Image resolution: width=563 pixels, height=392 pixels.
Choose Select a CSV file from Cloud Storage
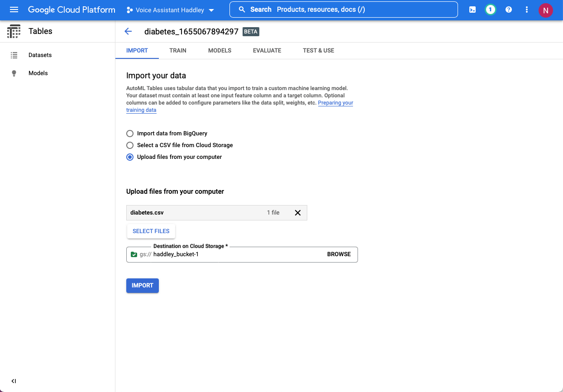coord(130,145)
